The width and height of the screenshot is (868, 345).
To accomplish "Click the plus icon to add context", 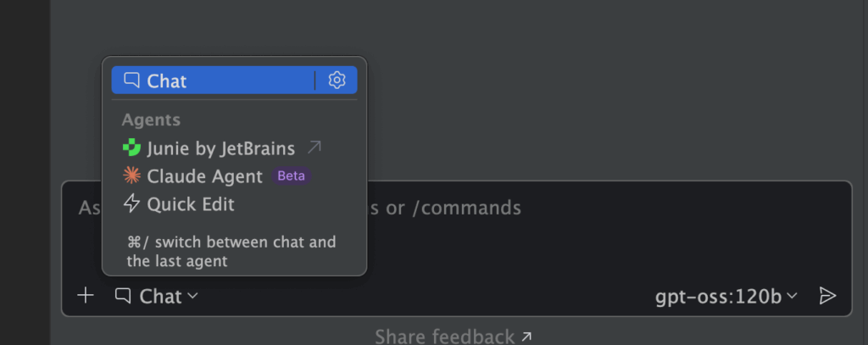I will click(86, 296).
